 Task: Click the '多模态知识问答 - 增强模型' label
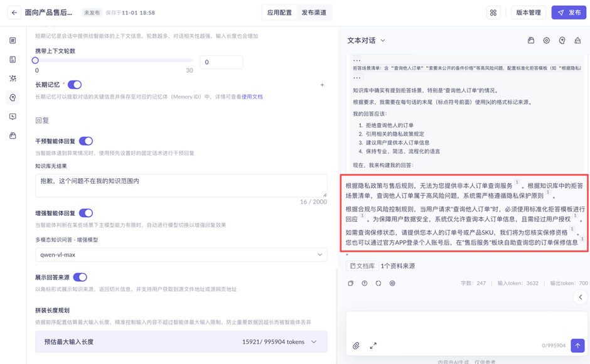67,240
